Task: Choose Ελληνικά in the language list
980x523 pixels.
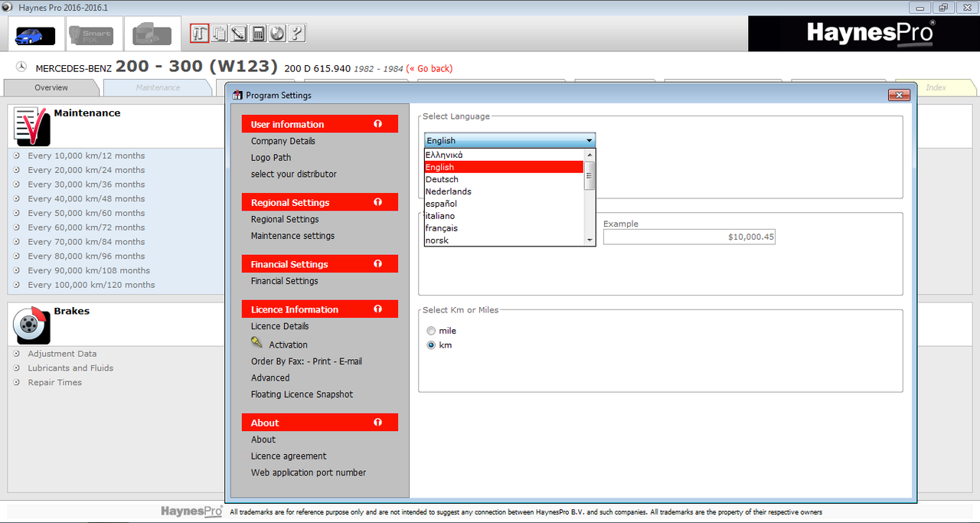Action: tap(504, 155)
